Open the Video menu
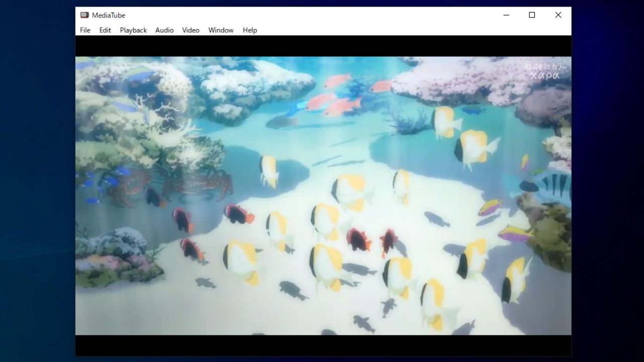The height and width of the screenshot is (362, 644). coord(191,30)
